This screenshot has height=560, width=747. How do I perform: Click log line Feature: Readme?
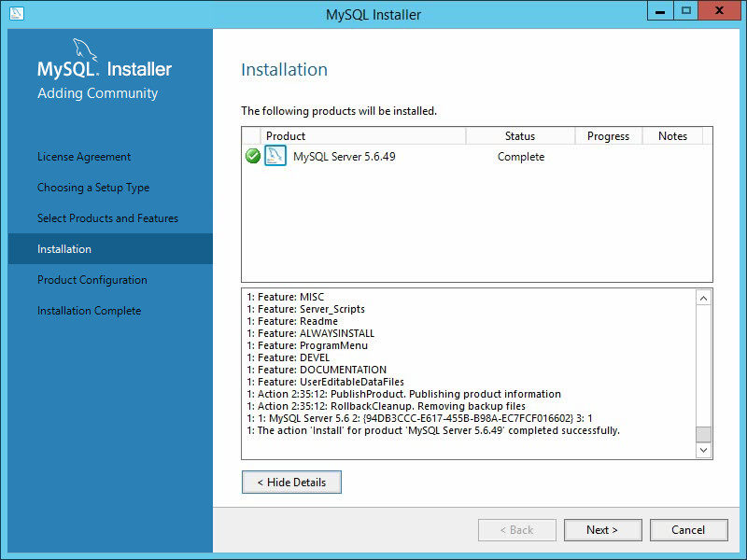point(292,321)
